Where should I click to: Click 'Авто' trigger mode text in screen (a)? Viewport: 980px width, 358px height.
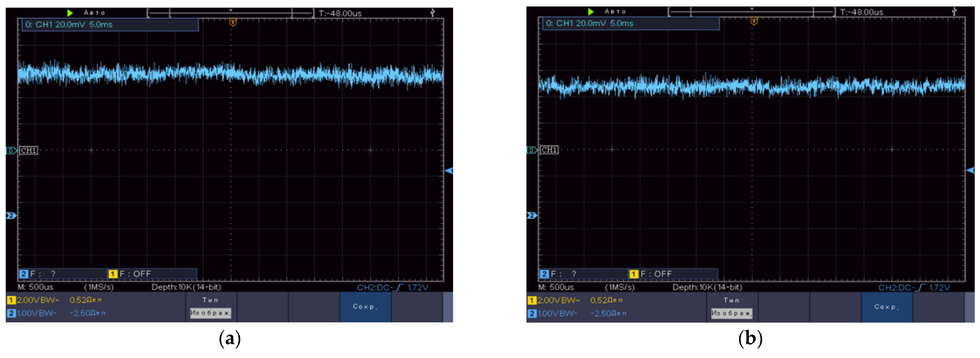(x=94, y=13)
